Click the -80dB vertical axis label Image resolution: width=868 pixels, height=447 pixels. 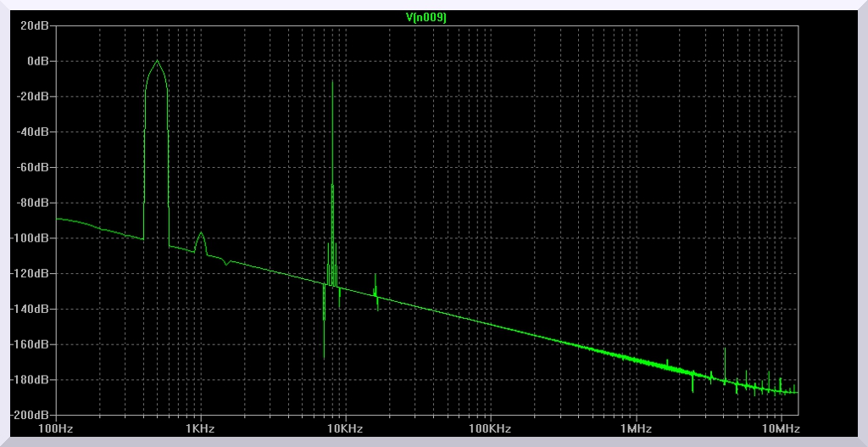pyautogui.click(x=36, y=203)
